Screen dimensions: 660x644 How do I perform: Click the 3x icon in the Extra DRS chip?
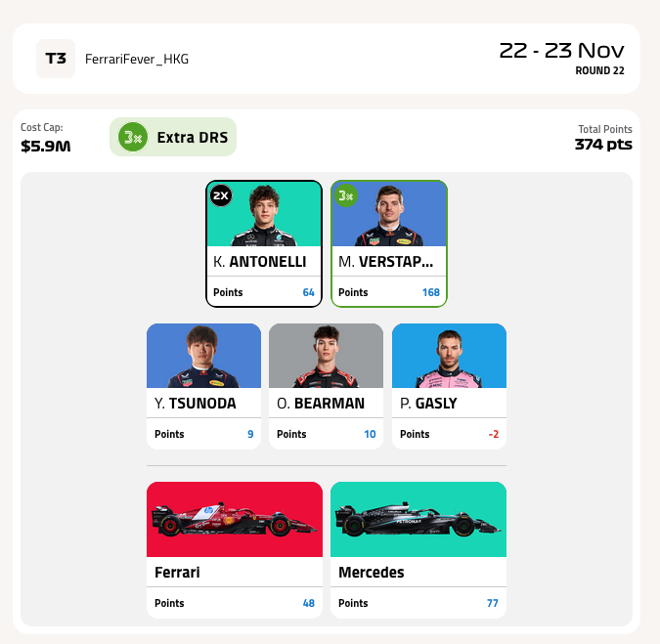point(133,137)
